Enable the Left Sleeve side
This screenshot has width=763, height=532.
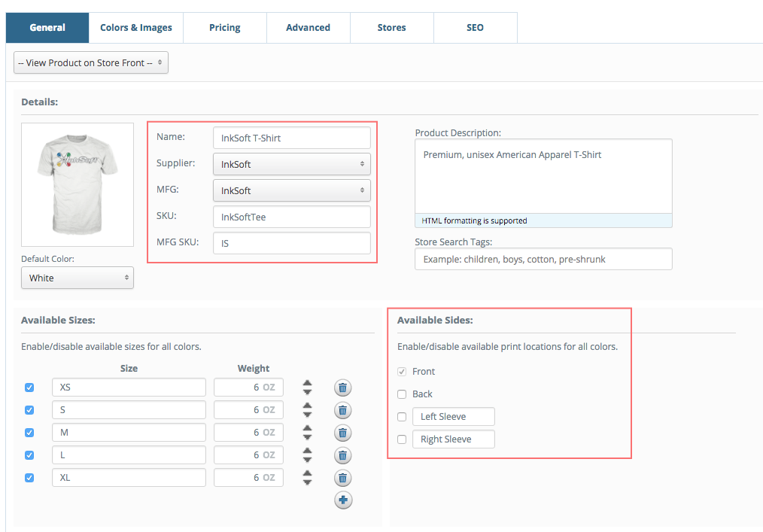tap(402, 417)
